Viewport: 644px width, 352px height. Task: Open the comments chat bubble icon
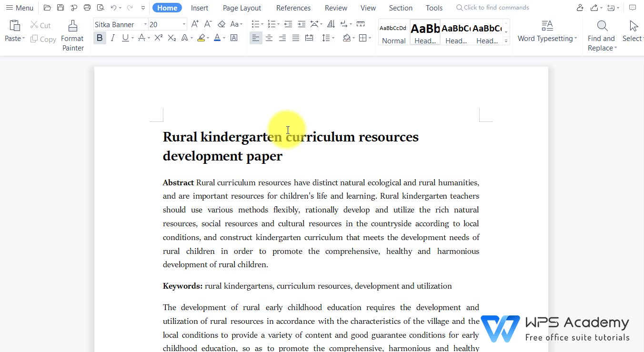pyautogui.click(x=633, y=8)
